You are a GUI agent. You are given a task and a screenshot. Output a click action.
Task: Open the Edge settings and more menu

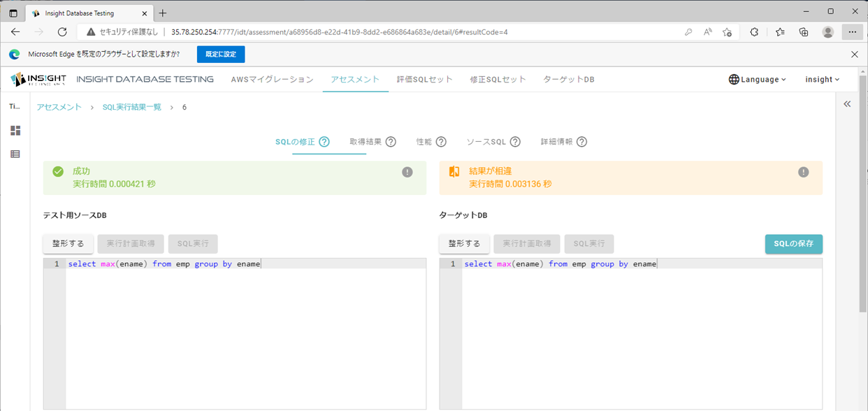click(x=853, y=31)
